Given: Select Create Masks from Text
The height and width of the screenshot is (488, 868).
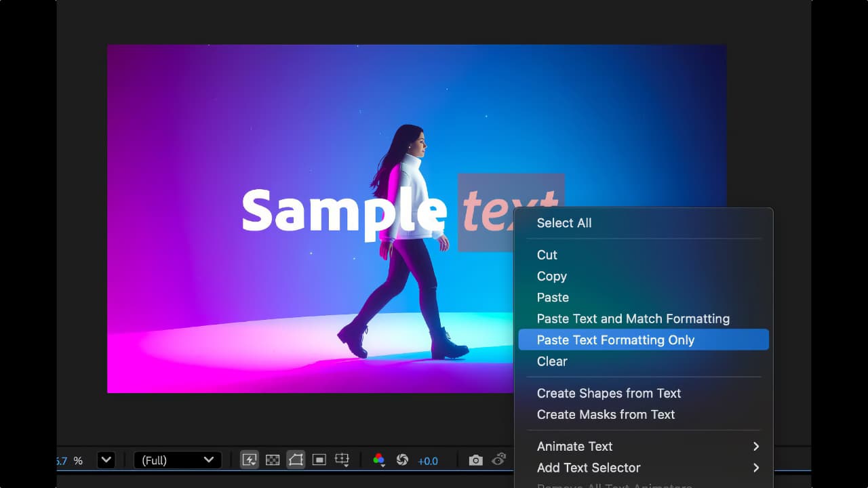Looking at the screenshot, I should pos(606,414).
